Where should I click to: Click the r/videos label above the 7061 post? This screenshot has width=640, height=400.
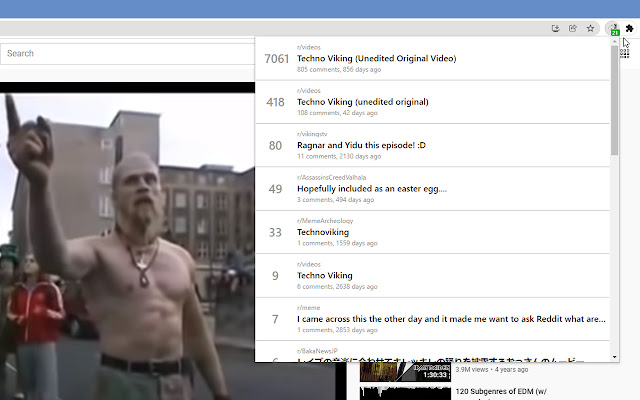[309, 47]
